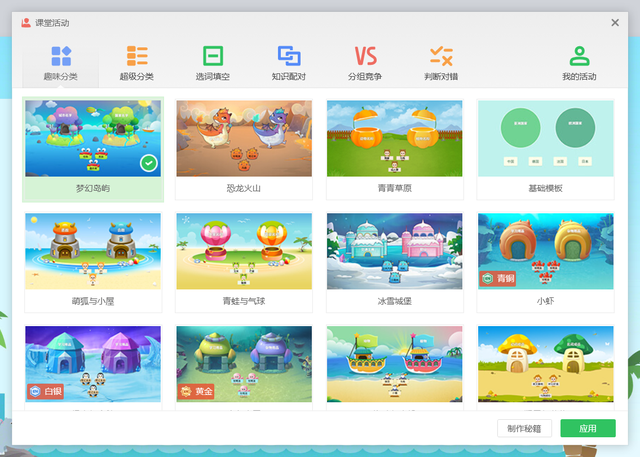Pick the 萌狐与小屋 template

click(x=92, y=251)
